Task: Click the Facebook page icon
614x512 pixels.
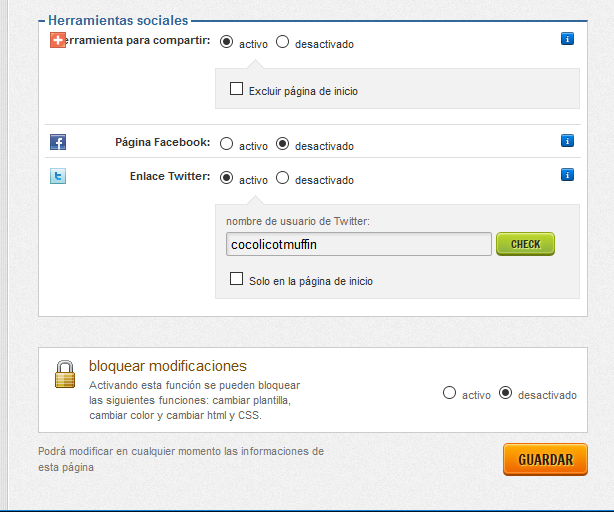Action: point(58,142)
